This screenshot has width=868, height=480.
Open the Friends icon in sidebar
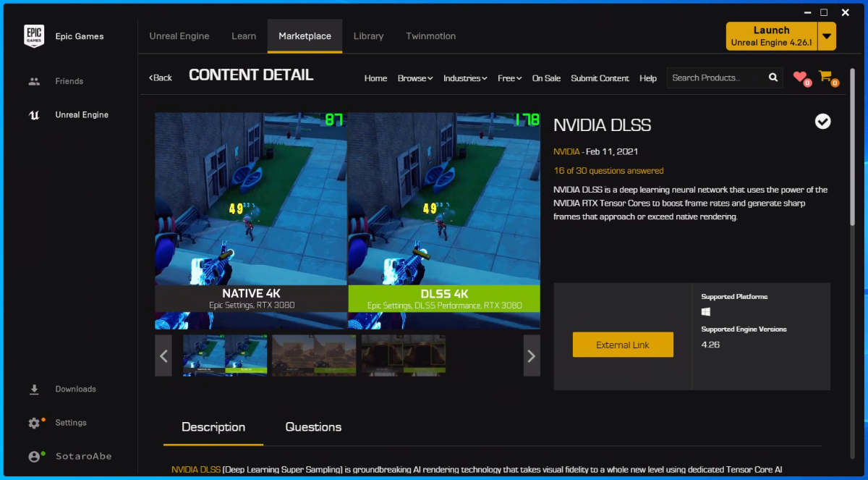[x=34, y=81]
